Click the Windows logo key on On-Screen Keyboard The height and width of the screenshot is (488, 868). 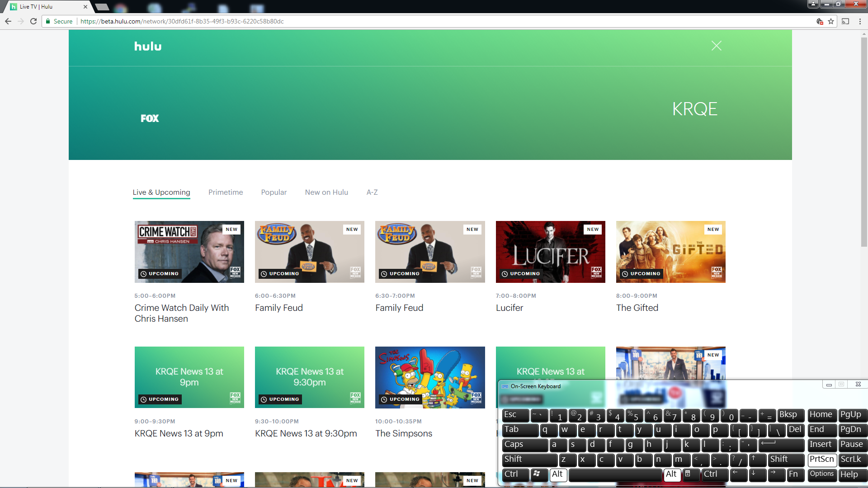pyautogui.click(x=539, y=475)
